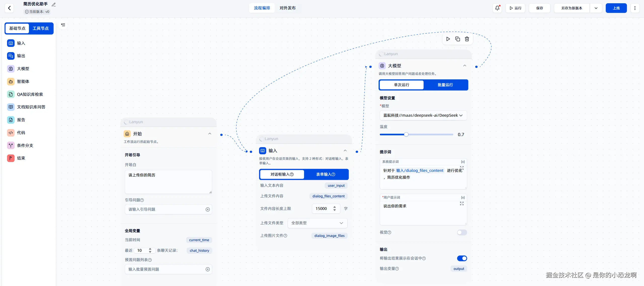This screenshot has height=286, width=644.
Task: Click the edit pencil next to the workflow name
Action: coord(54,5)
